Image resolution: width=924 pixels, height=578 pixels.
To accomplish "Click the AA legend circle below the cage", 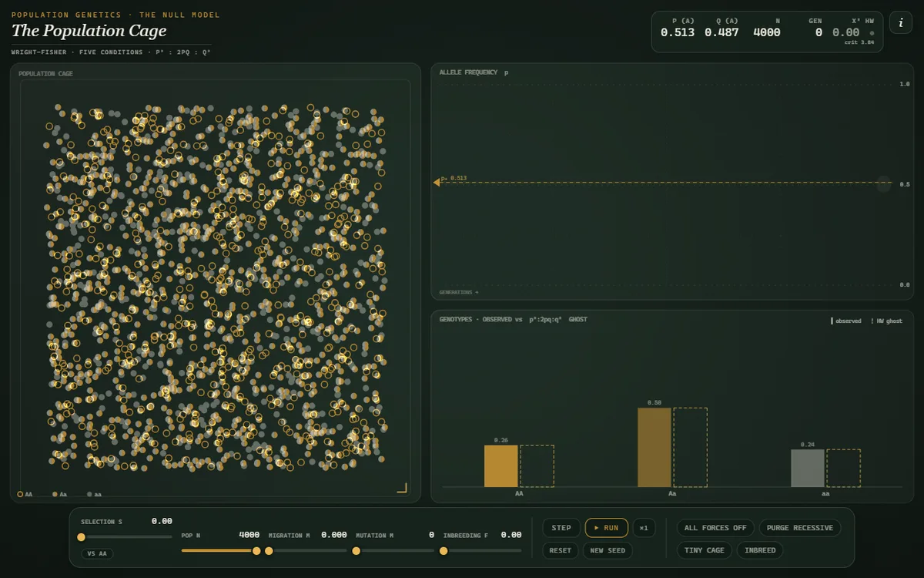I will click(20, 494).
